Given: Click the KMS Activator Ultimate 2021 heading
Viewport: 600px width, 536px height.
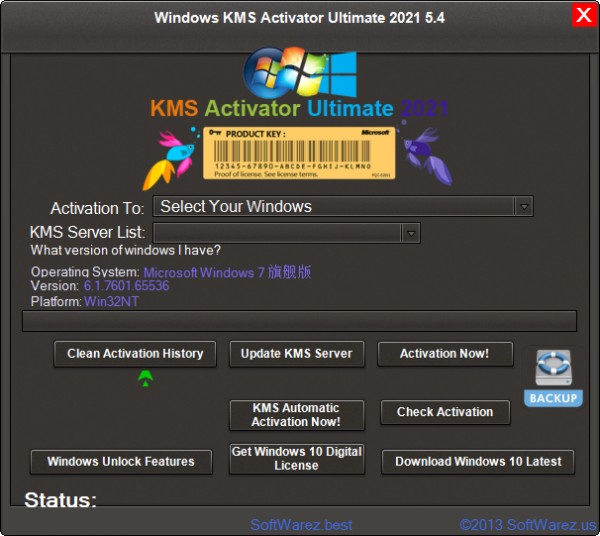Looking at the screenshot, I should [x=299, y=109].
